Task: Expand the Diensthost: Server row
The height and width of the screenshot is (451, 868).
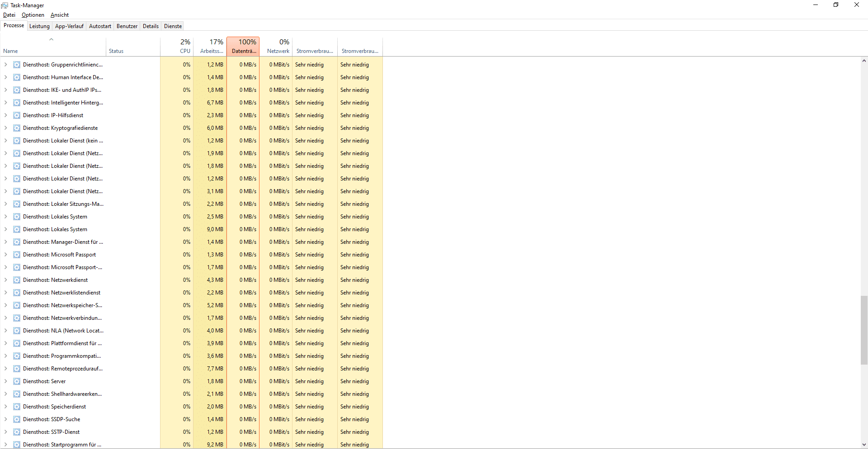Action: 6,381
